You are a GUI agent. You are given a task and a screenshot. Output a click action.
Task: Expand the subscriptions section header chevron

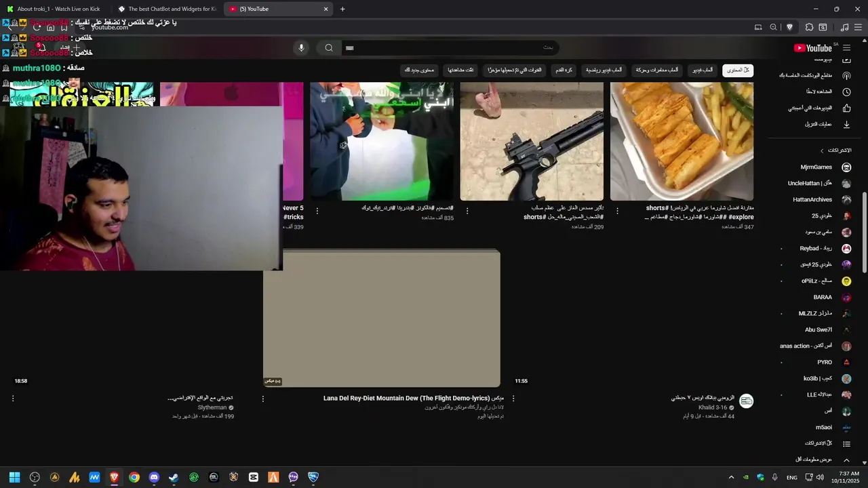[822, 150]
